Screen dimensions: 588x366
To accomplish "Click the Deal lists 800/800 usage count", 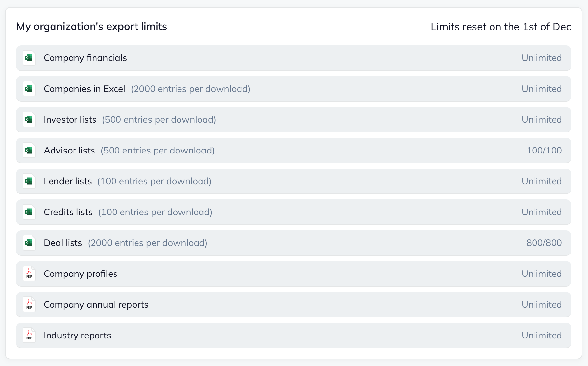I will pyautogui.click(x=544, y=243).
